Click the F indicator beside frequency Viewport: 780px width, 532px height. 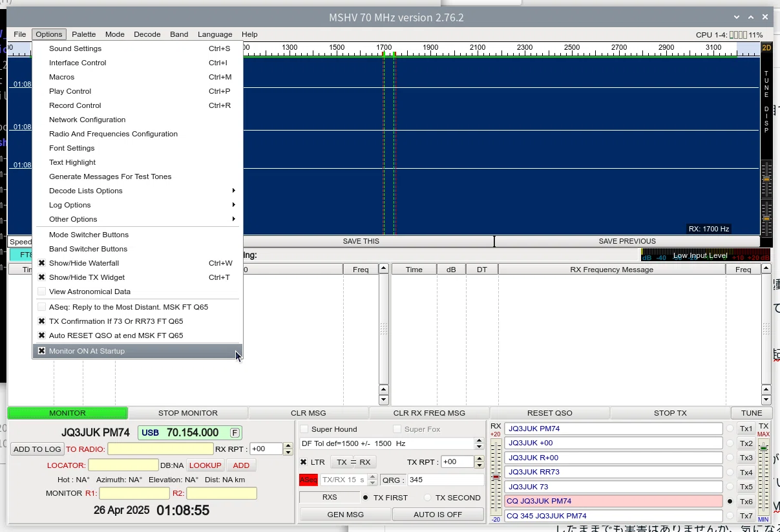pyautogui.click(x=235, y=432)
